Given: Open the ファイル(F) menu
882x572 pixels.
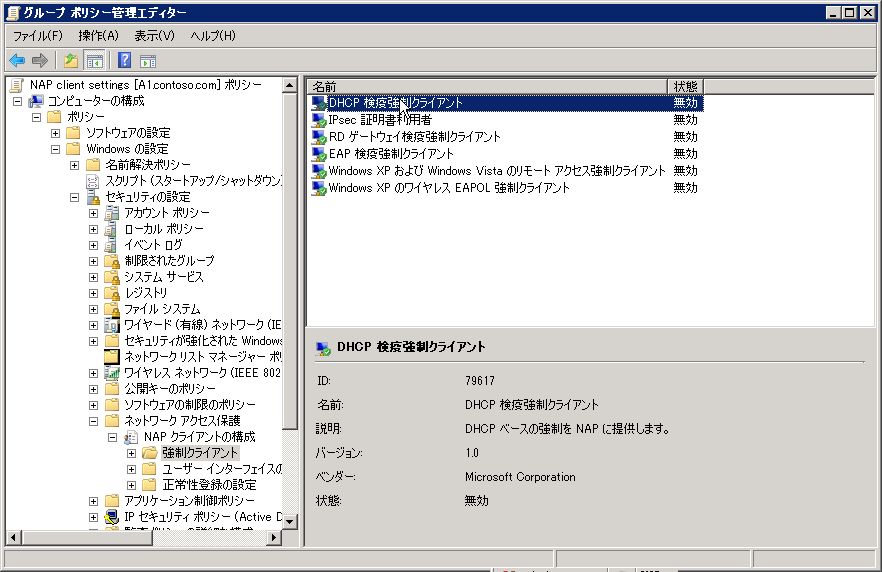Looking at the screenshot, I should click(x=38, y=36).
